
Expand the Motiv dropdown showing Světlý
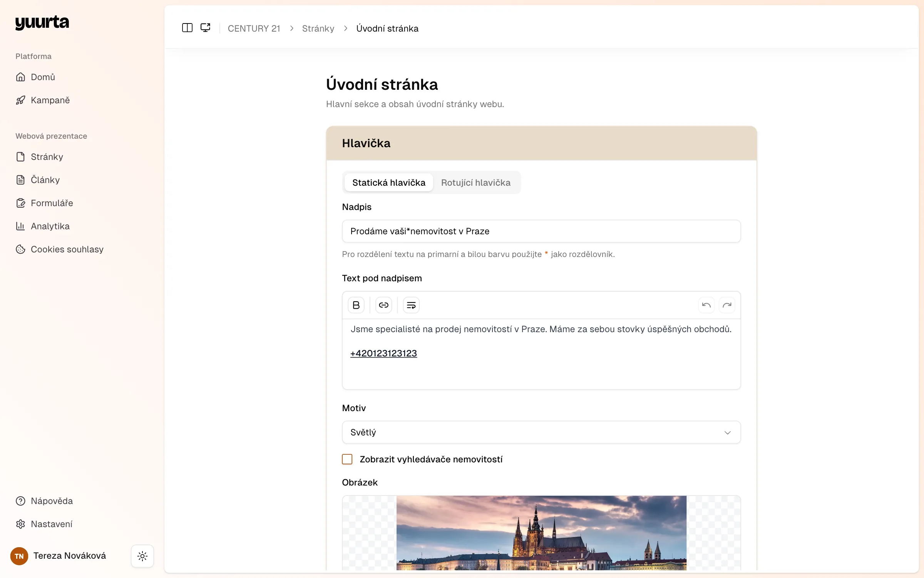click(x=541, y=432)
